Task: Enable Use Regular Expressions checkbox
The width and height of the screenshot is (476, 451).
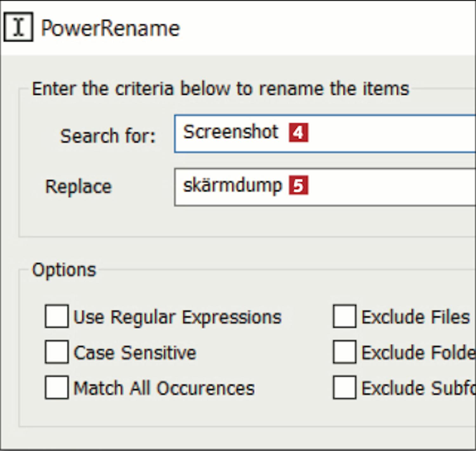Action: [x=56, y=316]
